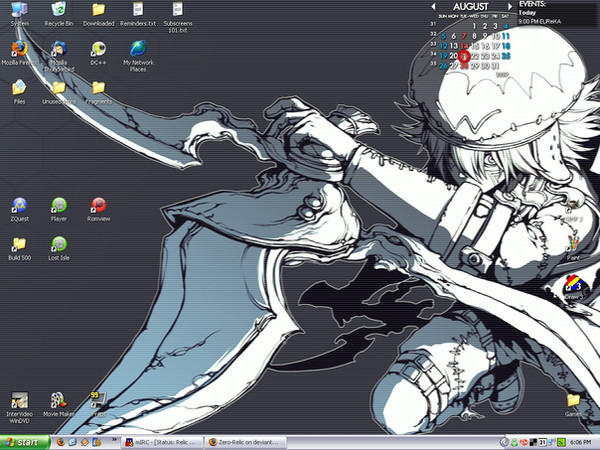
Task: Open the My Network Places icon
Action: (138, 49)
